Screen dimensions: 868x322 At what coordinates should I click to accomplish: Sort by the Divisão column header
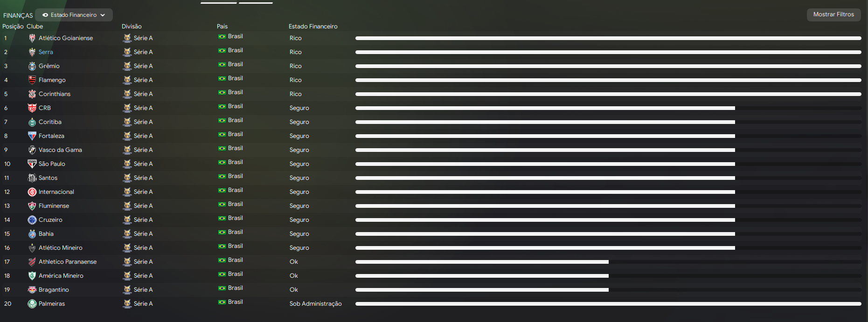coord(132,27)
